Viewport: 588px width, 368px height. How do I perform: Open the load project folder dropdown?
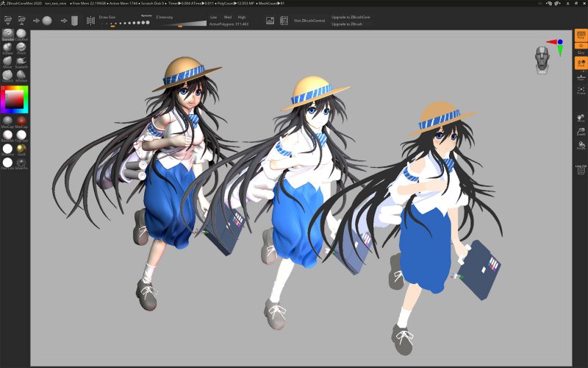(x=10, y=20)
